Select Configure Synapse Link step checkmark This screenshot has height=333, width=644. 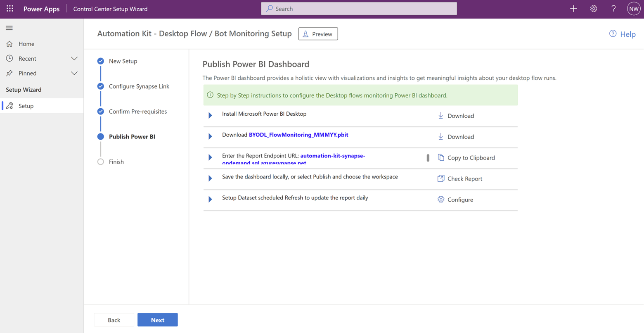click(100, 86)
